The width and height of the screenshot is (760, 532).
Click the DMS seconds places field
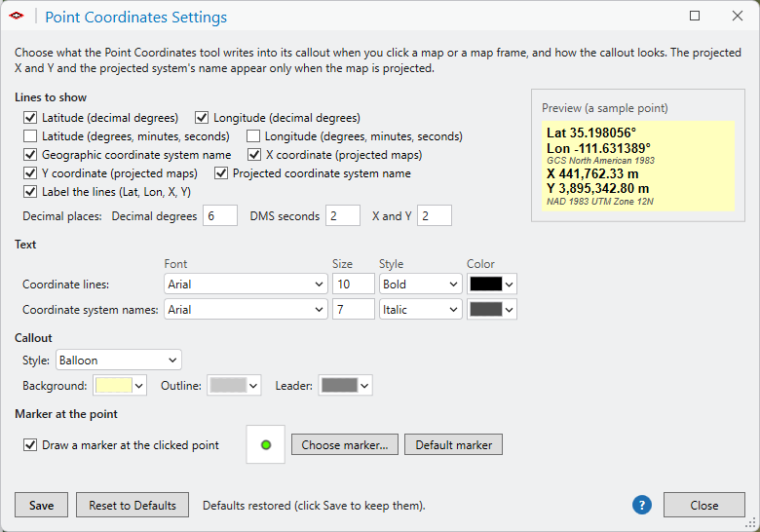[343, 215]
